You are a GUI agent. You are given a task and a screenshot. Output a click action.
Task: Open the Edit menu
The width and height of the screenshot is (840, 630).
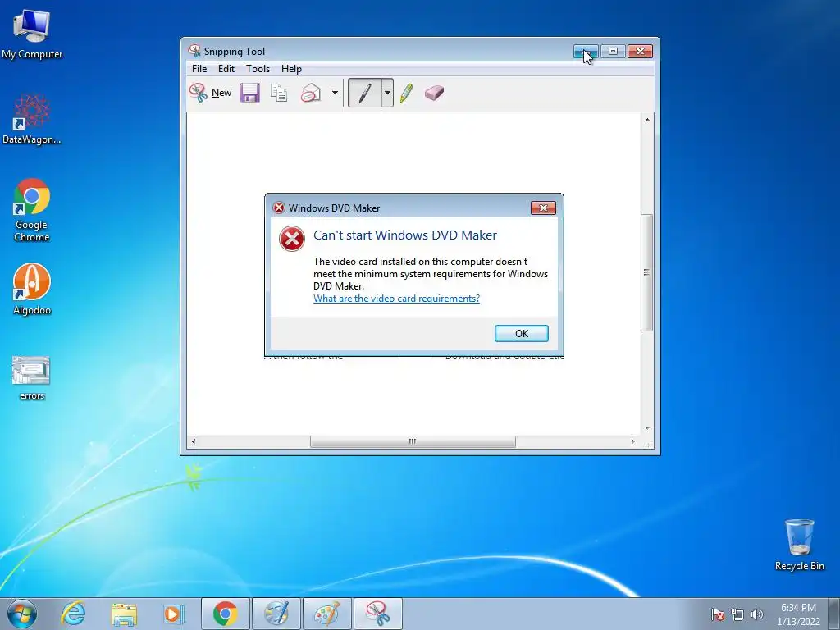point(226,69)
